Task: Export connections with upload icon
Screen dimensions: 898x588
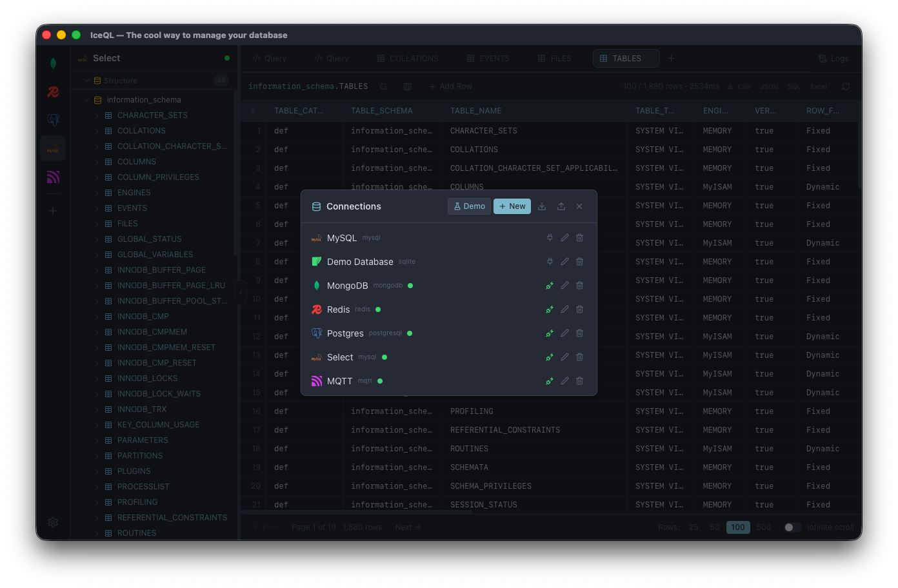Action: pos(561,206)
